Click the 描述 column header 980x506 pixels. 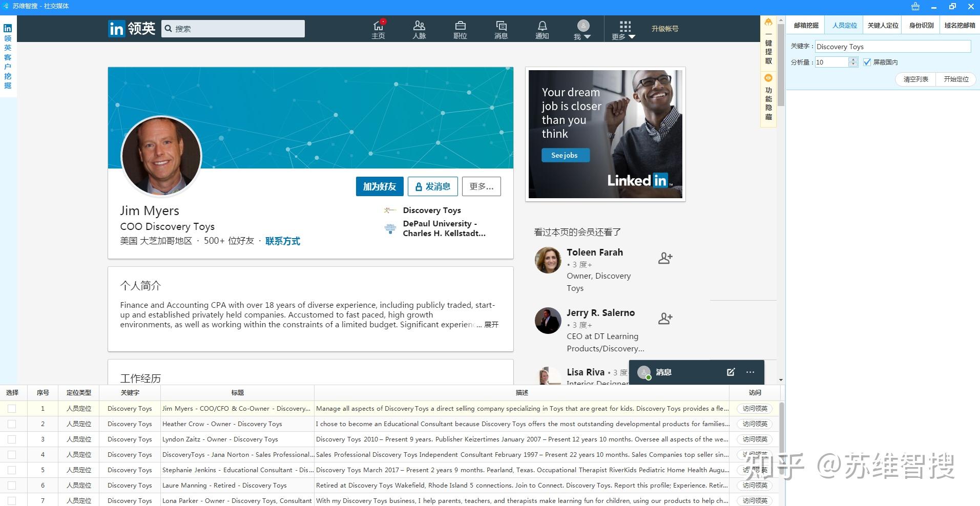click(522, 393)
